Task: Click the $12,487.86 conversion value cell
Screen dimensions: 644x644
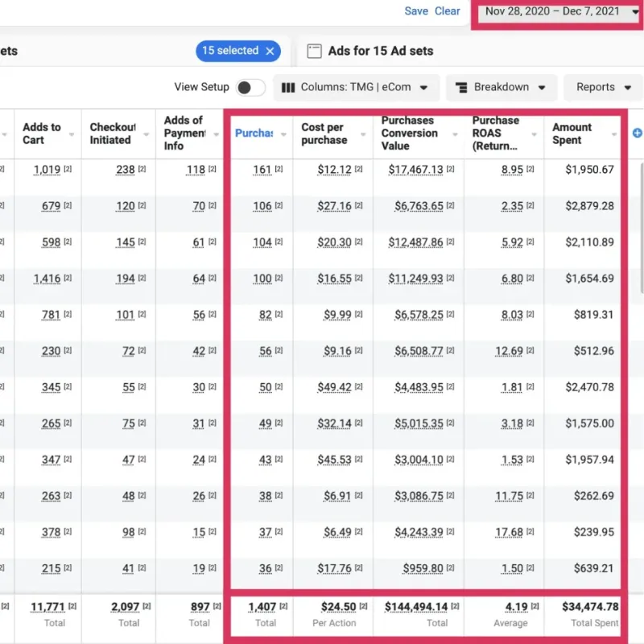Action: pyautogui.click(x=415, y=242)
